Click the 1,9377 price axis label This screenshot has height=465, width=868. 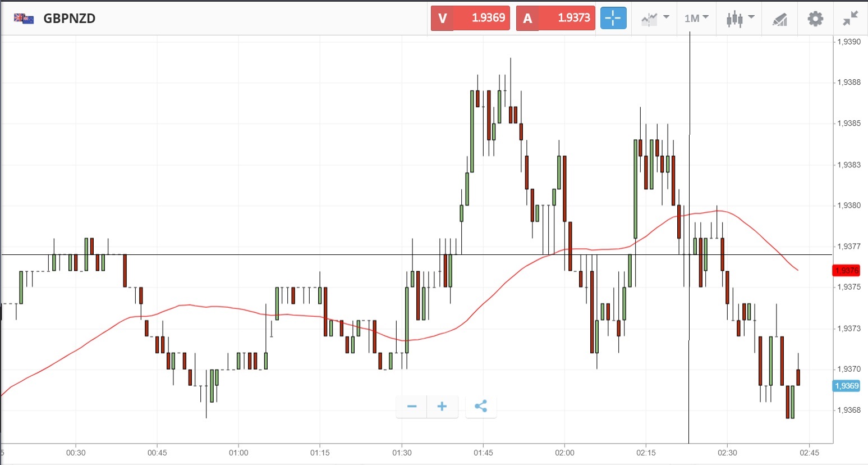point(848,247)
